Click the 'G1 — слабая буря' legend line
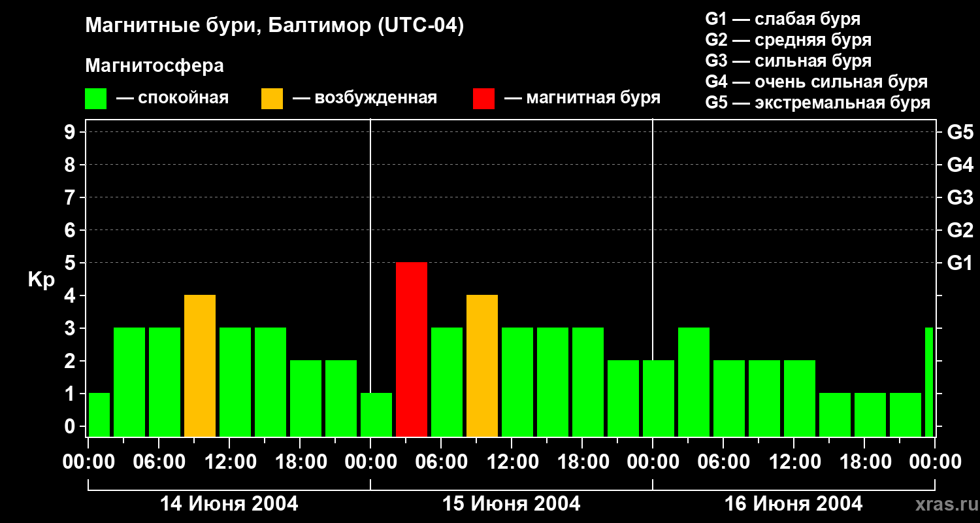980x523 pixels. click(783, 19)
